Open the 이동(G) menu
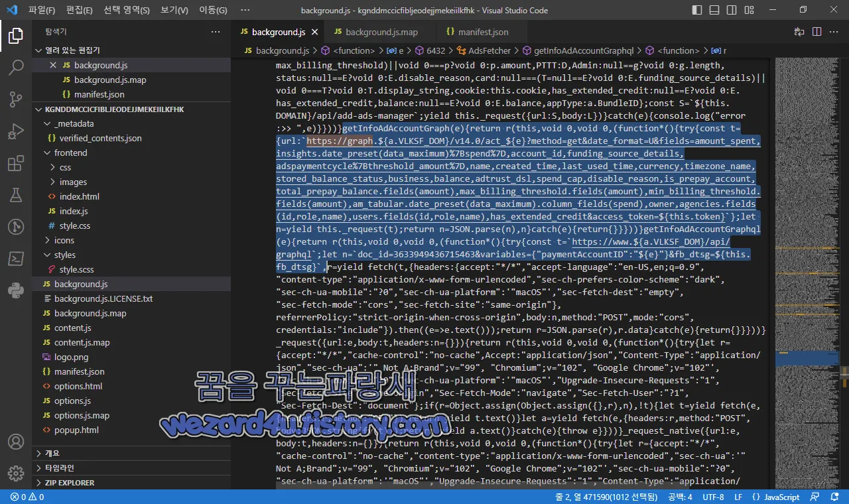The image size is (849, 504). [x=213, y=10]
